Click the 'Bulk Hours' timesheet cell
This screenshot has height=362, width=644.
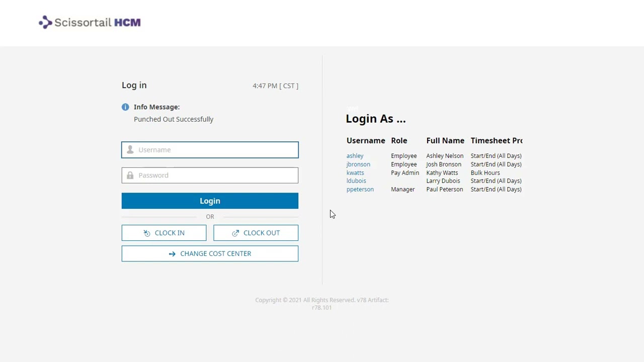pyautogui.click(x=486, y=173)
